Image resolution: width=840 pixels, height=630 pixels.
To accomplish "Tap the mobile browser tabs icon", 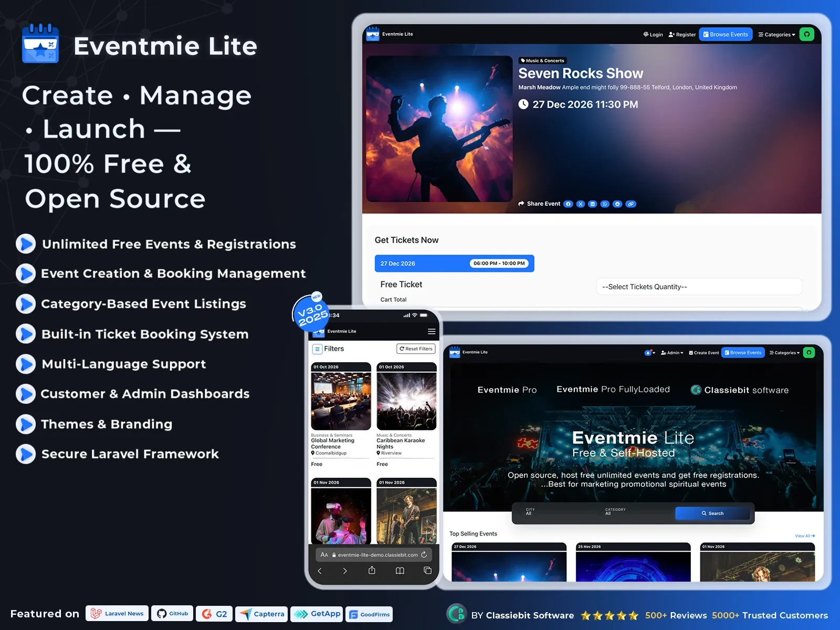I will 427,571.
